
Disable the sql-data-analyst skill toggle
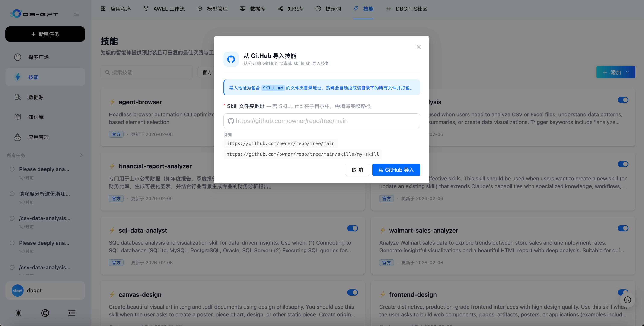click(x=353, y=228)
